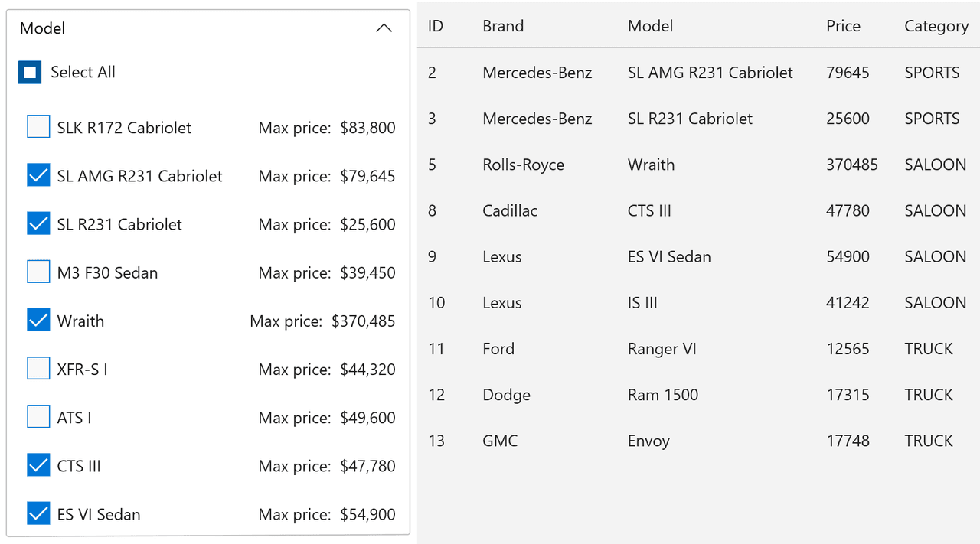The height and width of the screenshot is (544, 980).
Task: Click the GMC brand cell
Action: (500, 441)
